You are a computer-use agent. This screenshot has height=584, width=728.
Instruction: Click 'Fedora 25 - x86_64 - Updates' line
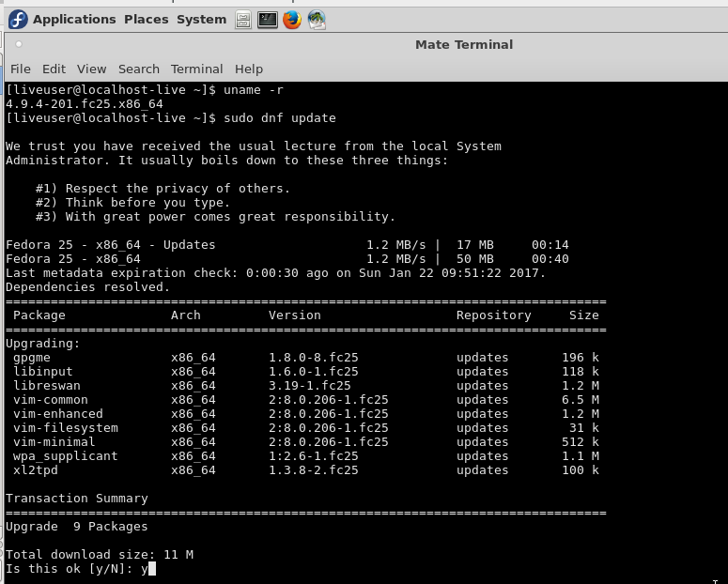click(x=111, y=245)
